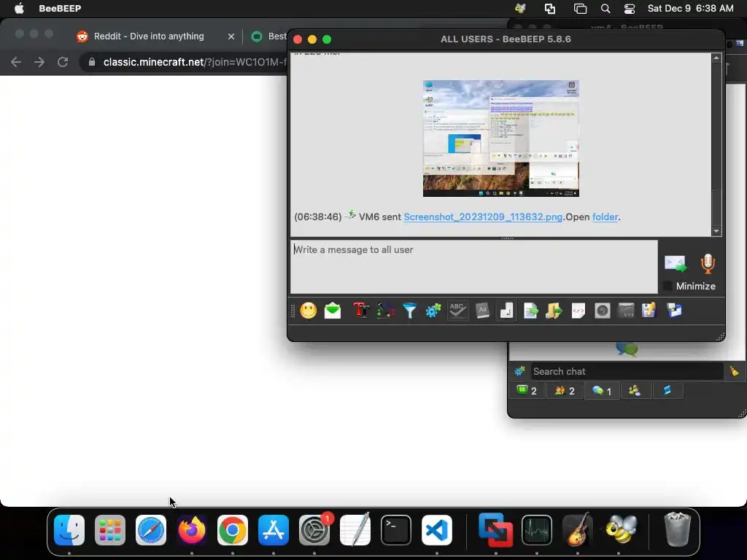Open TextEdit from the Dock

click(x=355, y=529)
